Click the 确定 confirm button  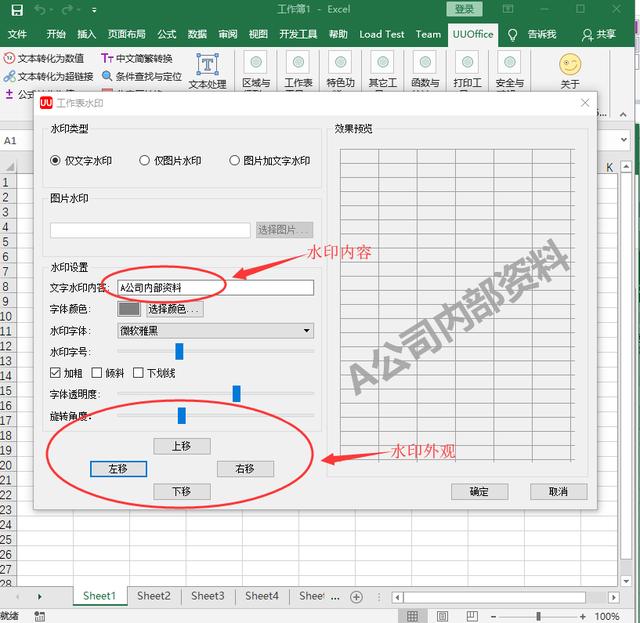pyautogui.click(x=479, y=491)
